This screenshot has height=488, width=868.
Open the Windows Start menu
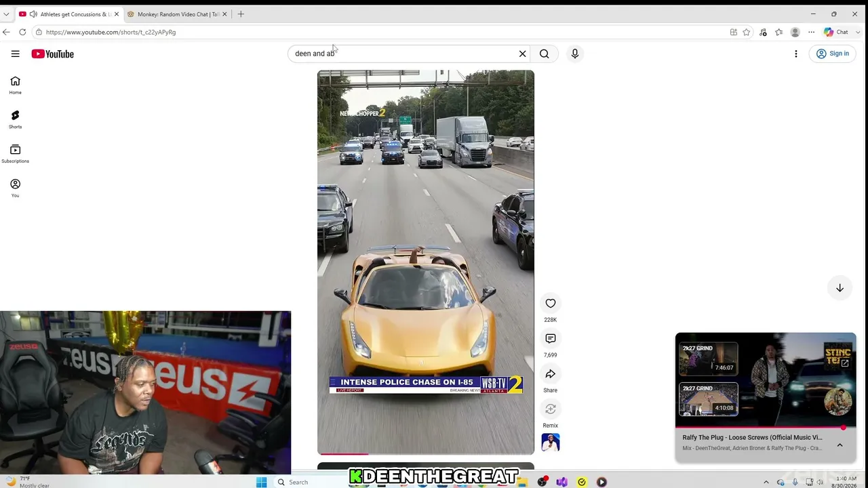(x=261, y=482)
